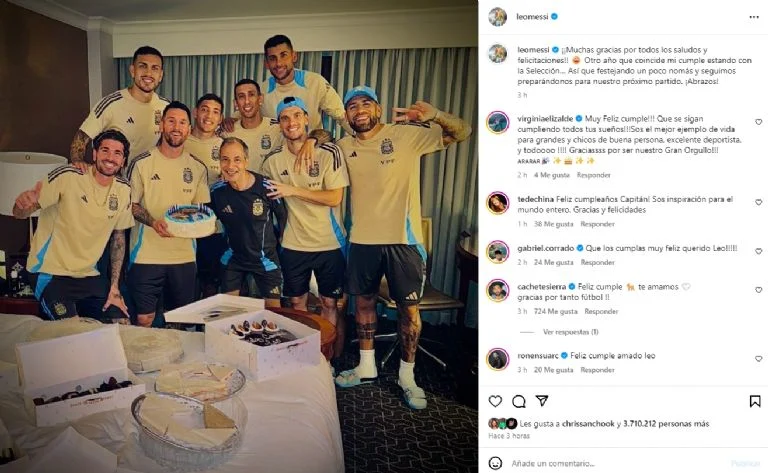Expand Ver respuestas (1) under cachetesierra's comment
The image size is (768, 473).
pos(571,332)
